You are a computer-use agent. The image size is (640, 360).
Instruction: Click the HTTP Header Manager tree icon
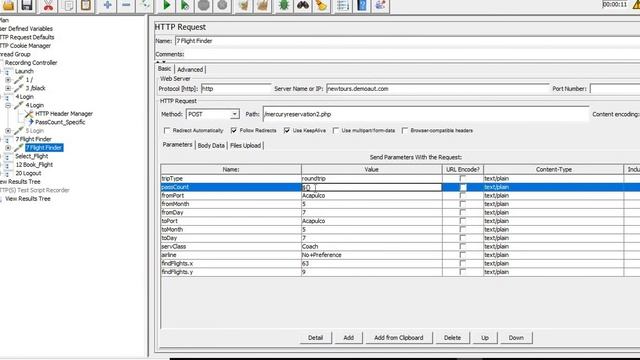pyautogui.click(x=29, y=114)
